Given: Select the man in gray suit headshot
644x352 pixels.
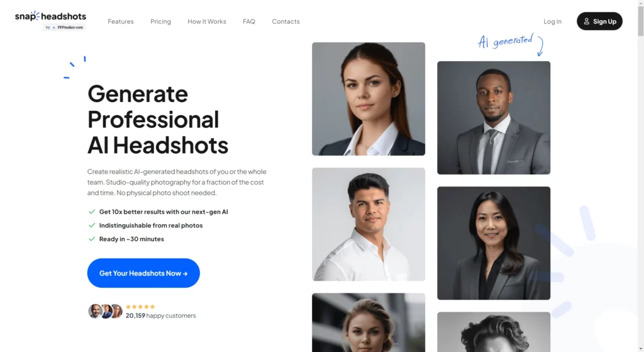Looking at the screenshot, I should pos(494,118).
